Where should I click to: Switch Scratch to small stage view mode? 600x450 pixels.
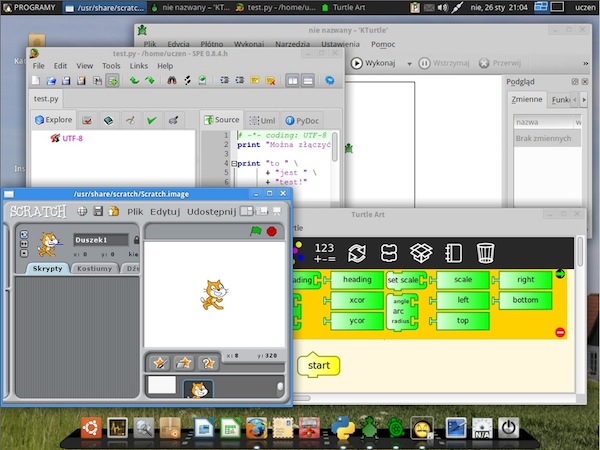(247, 211)
